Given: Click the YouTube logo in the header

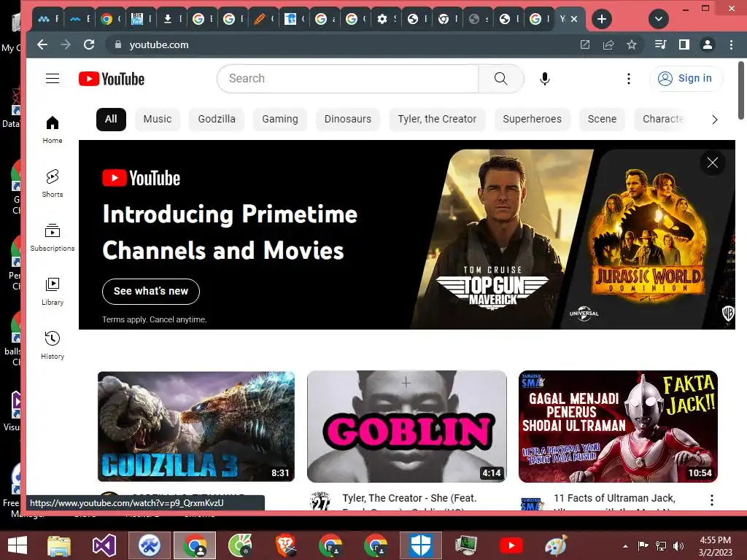Looking at the screenshot, I should pos(112,79).
